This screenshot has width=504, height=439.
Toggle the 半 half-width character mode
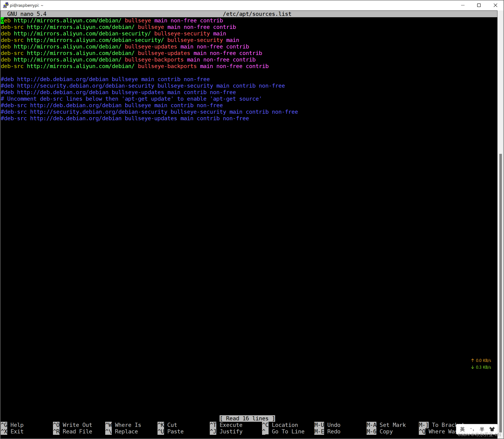[x=482, y=429]
